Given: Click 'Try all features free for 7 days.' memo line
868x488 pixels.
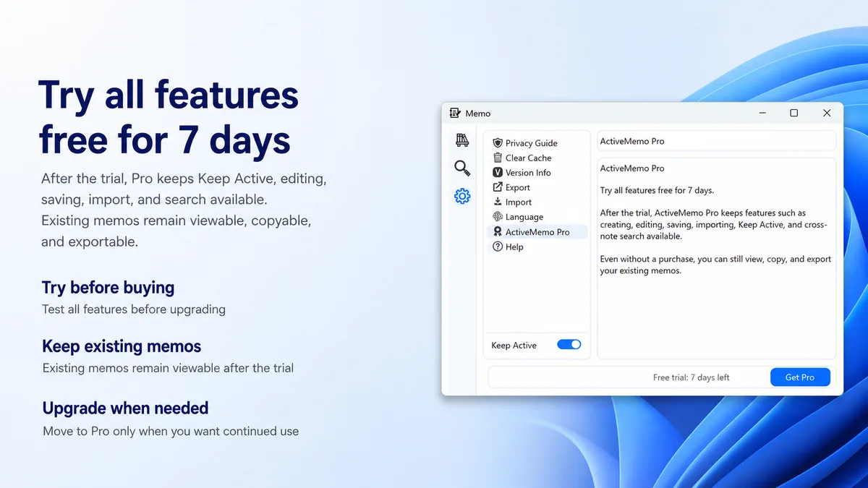Looking at the screenshot, I should pos(657,191).
